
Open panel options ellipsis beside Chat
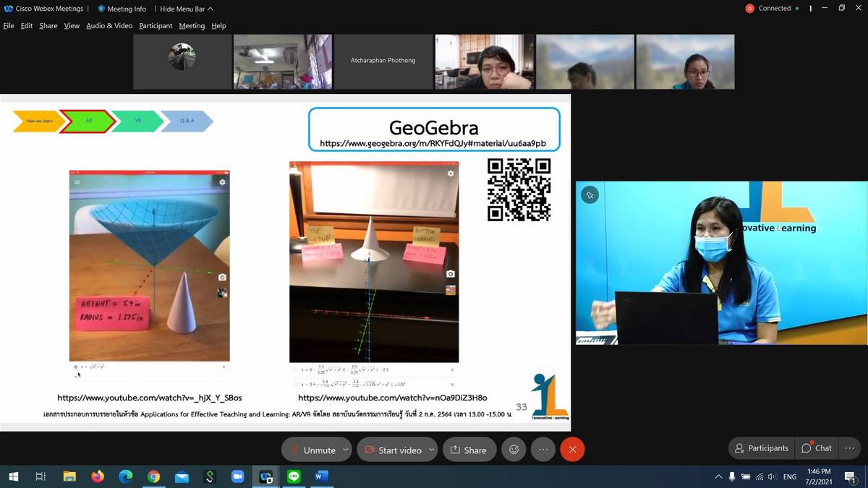(x=851, y=448)
